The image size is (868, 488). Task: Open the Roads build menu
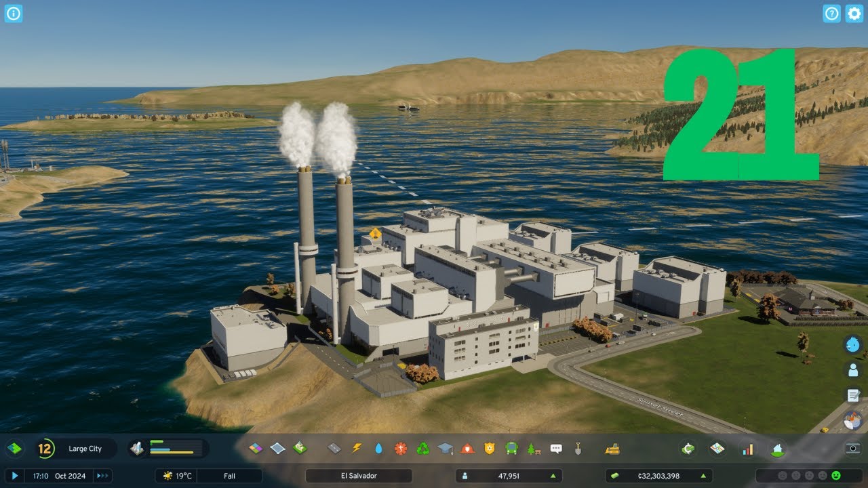[x=334, y=448]
